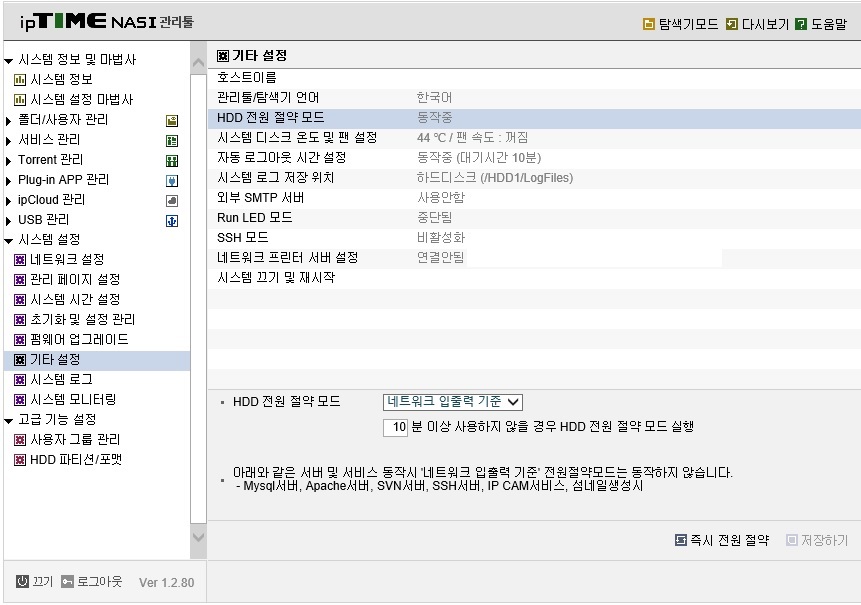Select Run LED 모드 row
Image resolution: width=861 pixels, height=605 pixels.
[534, 218]
